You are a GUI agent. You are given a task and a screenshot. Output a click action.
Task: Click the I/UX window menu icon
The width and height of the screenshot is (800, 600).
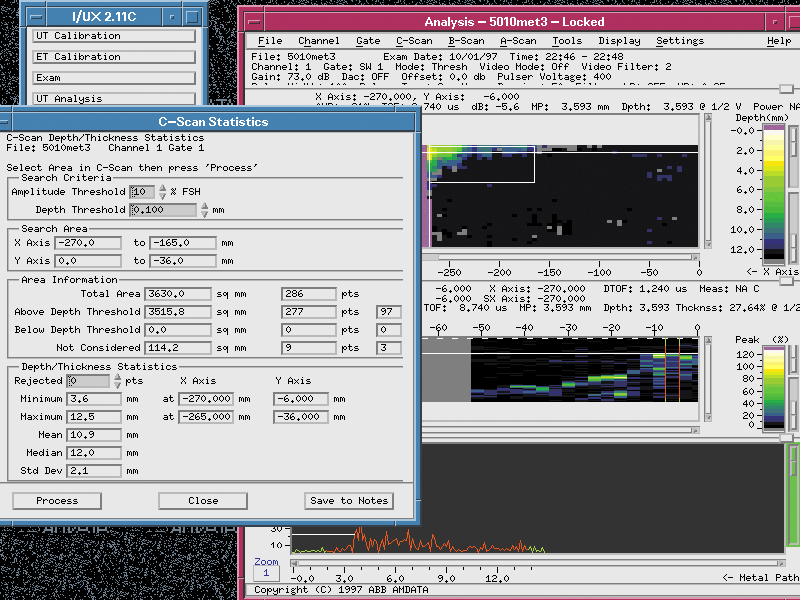(x=36, y=17)
